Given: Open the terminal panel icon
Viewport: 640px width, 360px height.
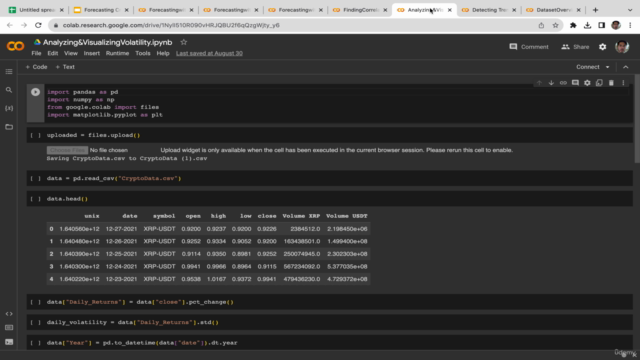Looking at the screenshot, I should [x=9, y=342].
